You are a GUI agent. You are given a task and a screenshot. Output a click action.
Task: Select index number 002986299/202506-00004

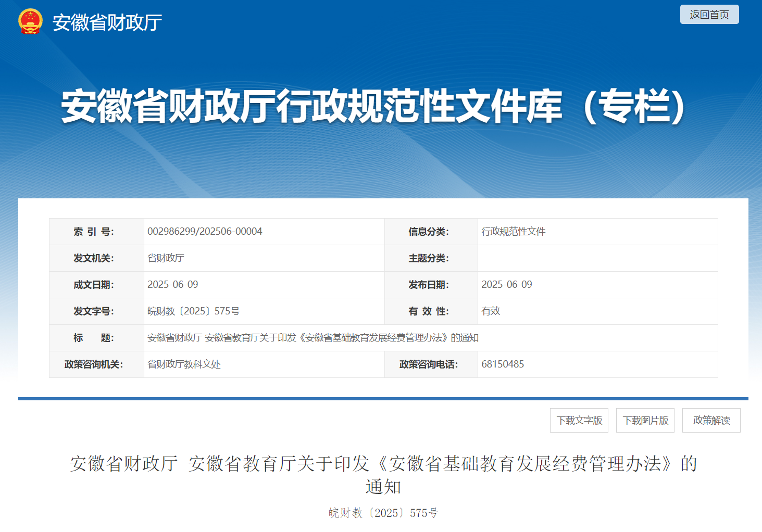pyautogui.click(x=205, y=232)
